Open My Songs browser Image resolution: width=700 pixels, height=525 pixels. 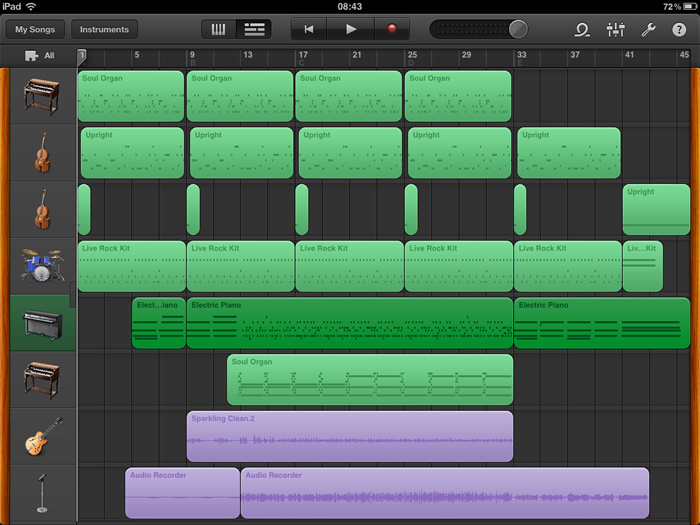pyautogui.click(x=35, y=29)
